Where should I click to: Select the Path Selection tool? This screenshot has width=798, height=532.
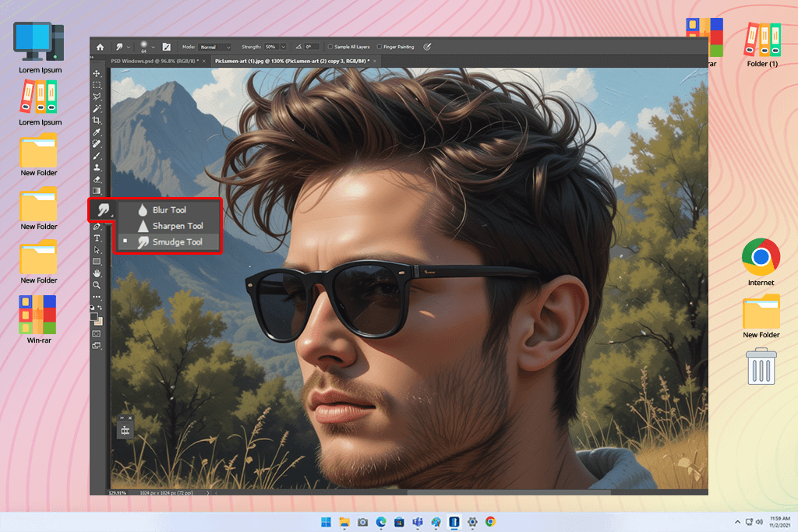pyautogui.click(x=97, y=250)
